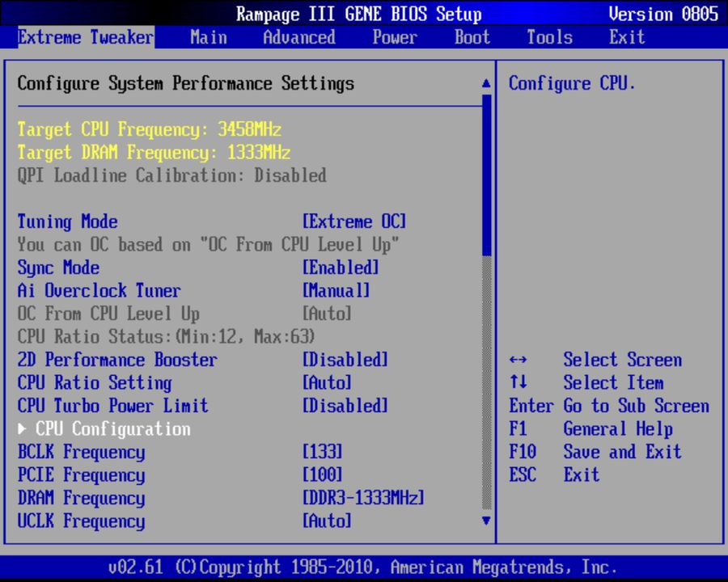Select the 2D Performance Booster label
Screen dimensions: 728x582
pos(117,360)
